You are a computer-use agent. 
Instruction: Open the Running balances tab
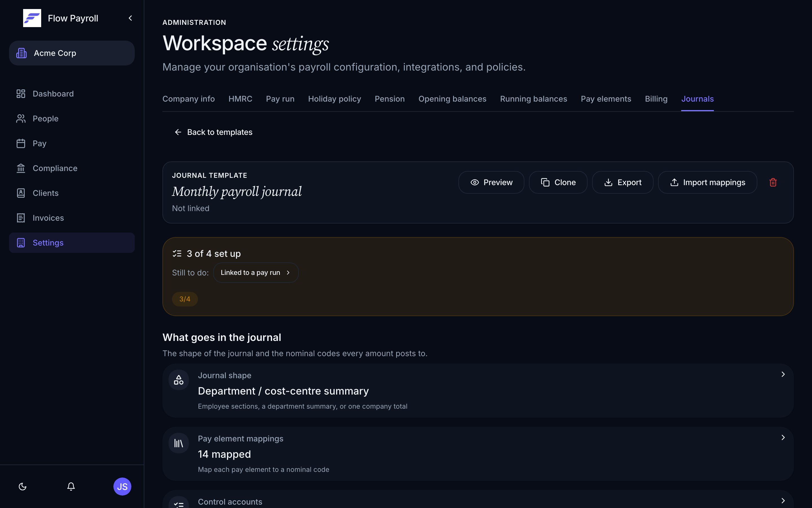[x=533, y=99]
